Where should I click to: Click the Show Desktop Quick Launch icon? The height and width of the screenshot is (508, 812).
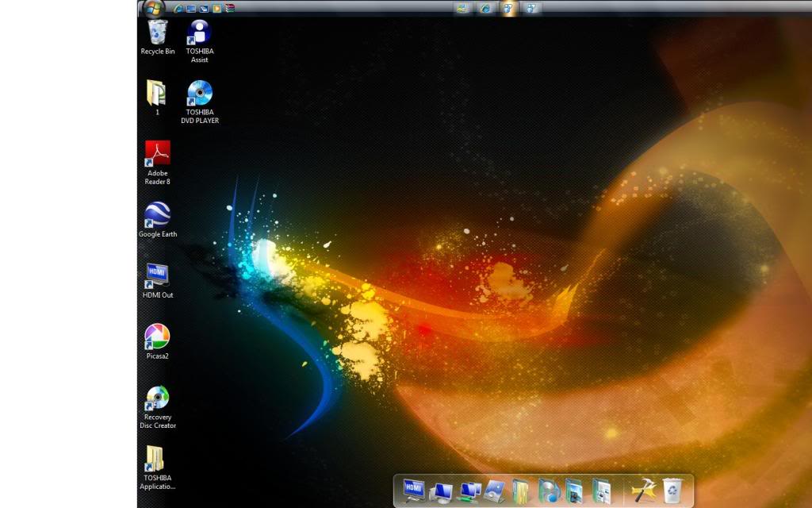191,8
